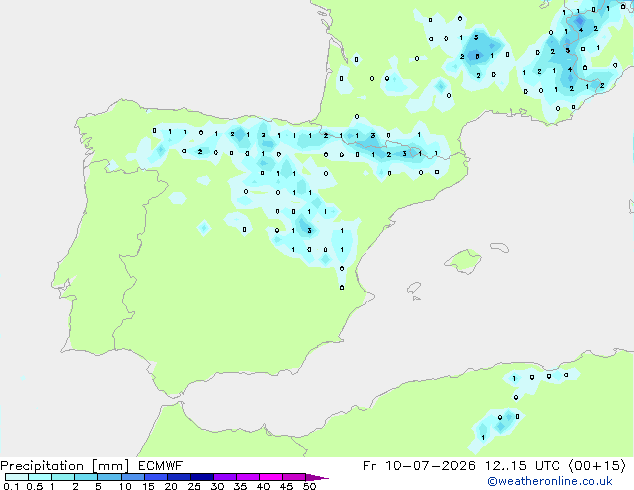The width and height of the screenshot is (634, 490).
Task: Click Mallorca island on the map
Action: tap(463, 262)
